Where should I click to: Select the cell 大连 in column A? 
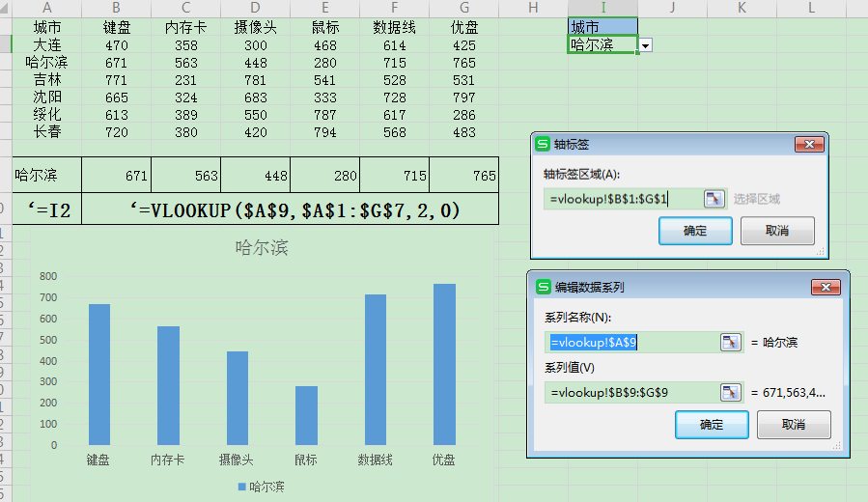47,44
